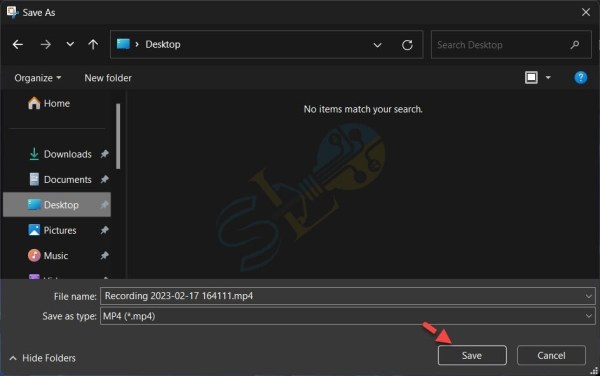Screen dimensions: 600x376
Task: Refresh the Desktop folder view
Action: coord(407,45)
